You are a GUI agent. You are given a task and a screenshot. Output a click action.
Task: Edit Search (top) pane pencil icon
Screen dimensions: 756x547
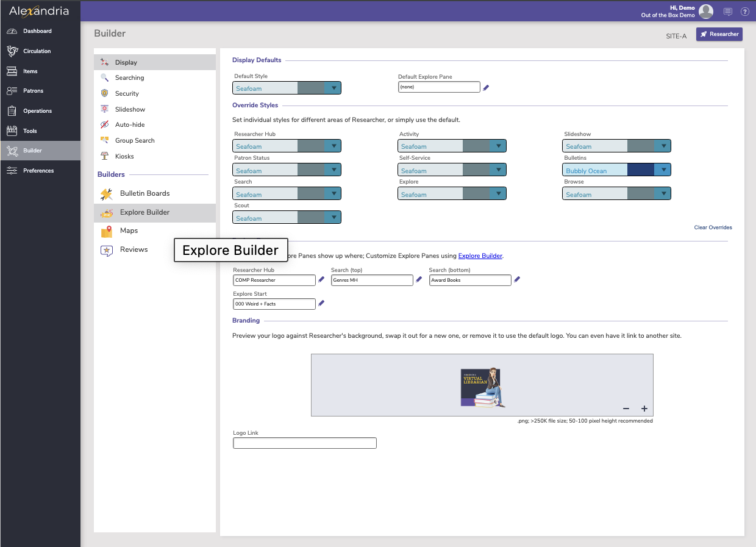pyautogui.click(x=419, y=280)
